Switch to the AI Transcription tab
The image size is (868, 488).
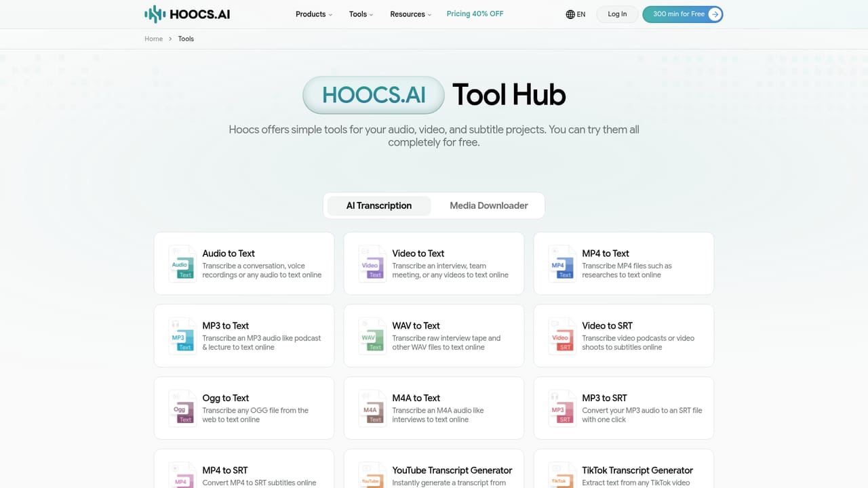379,205
